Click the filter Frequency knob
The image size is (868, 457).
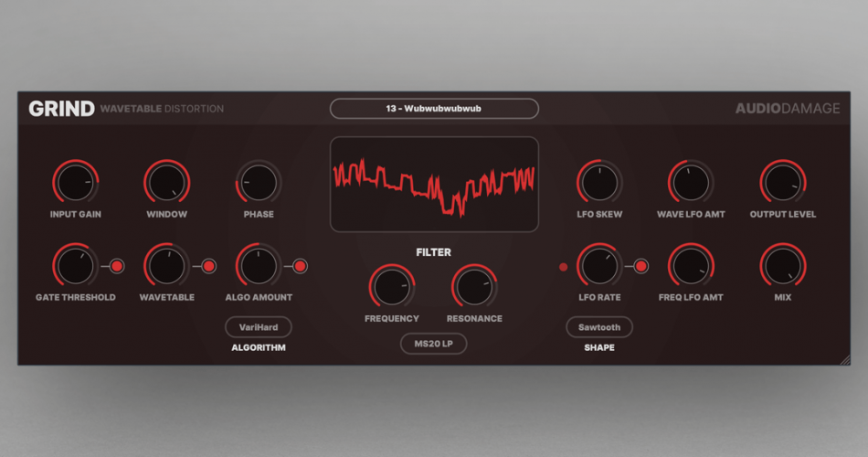pos(392,287)
